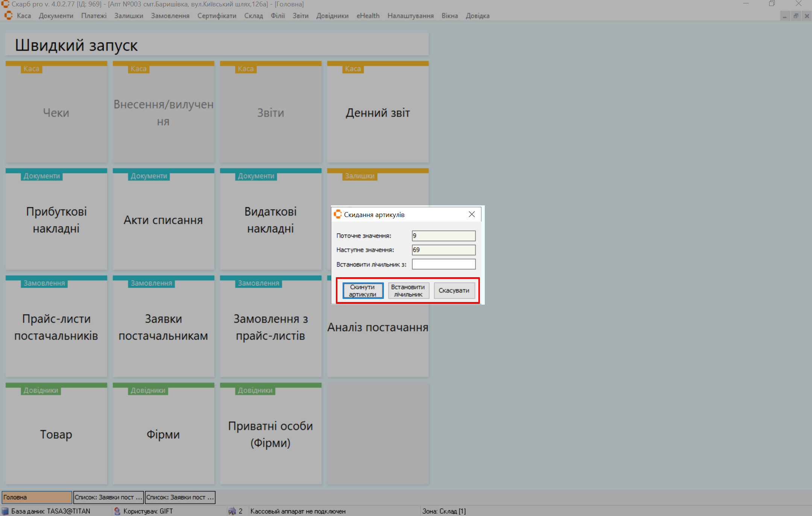Click the Поточне значення field
This screenshot has width=812, height=516.
coord(443,236)
